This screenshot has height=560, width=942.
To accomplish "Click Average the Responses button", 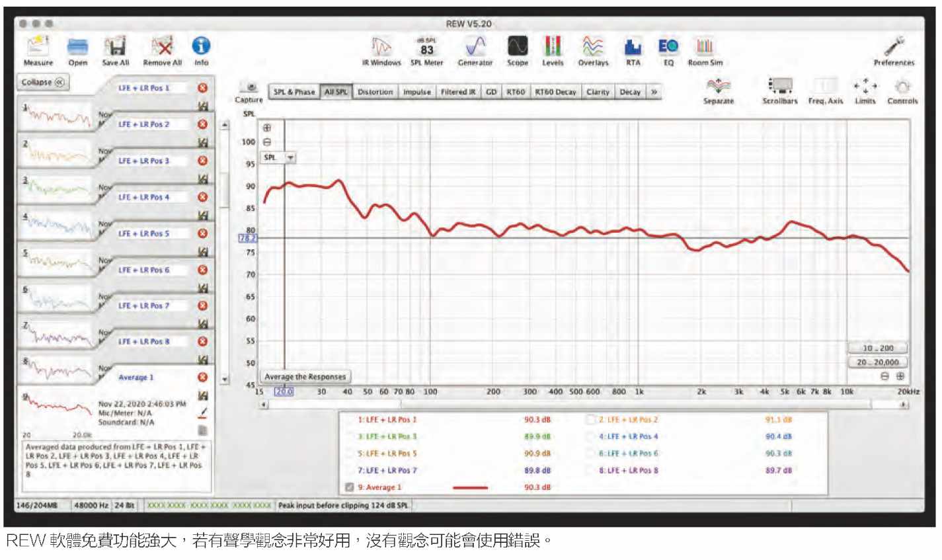I will click(305, 377).
